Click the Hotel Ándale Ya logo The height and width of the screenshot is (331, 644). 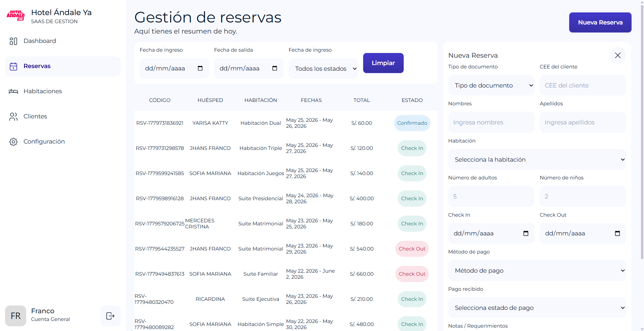tap(16, 16)
